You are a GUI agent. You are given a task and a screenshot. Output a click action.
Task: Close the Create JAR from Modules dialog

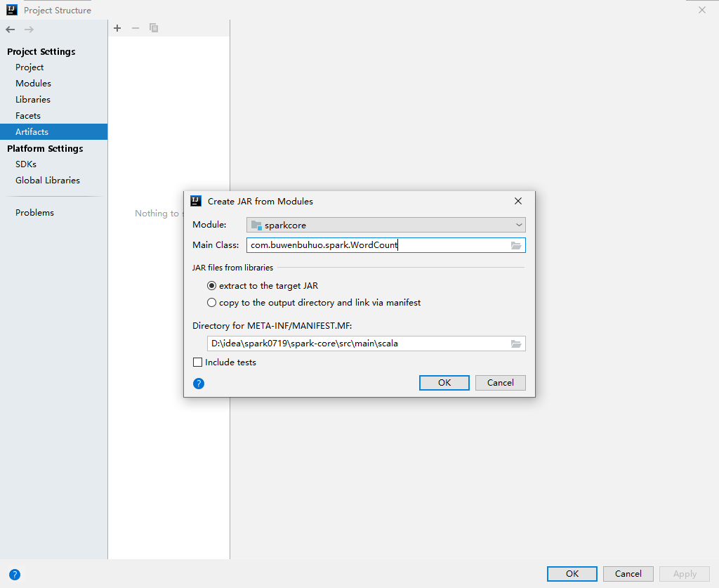click(518, 201)
